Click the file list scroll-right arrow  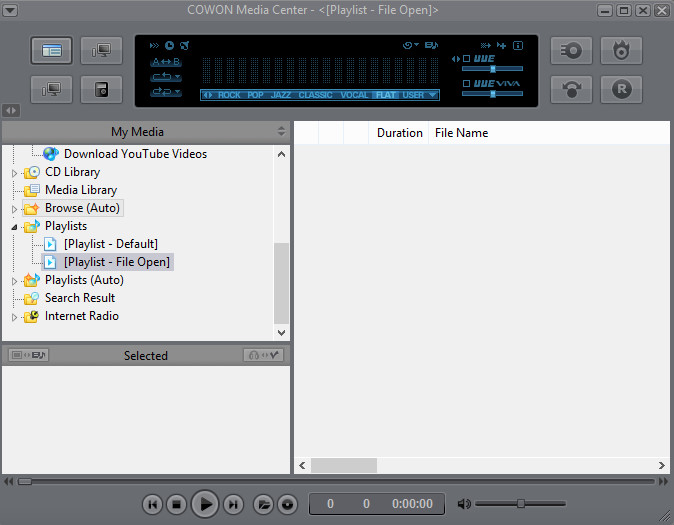coord(662,465)
